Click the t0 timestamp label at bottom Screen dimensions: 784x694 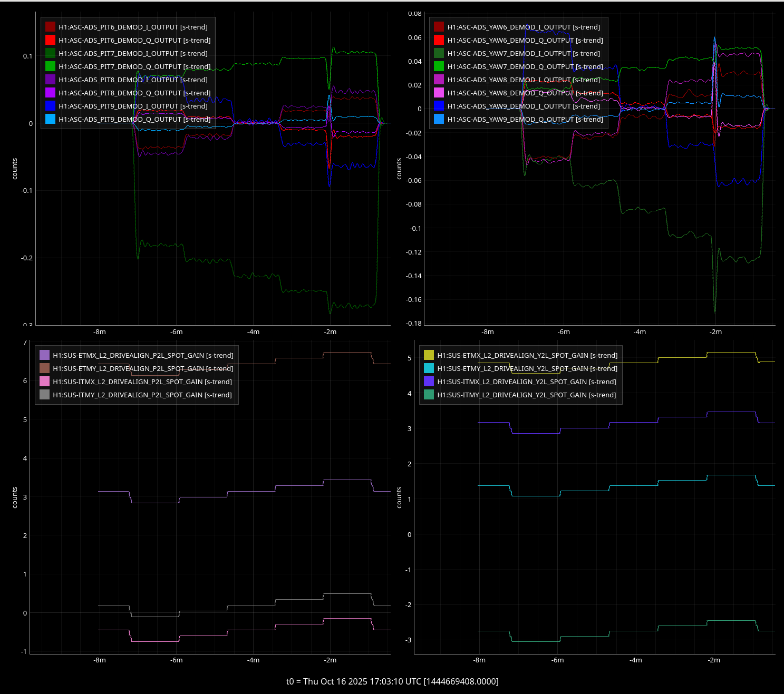392,681
